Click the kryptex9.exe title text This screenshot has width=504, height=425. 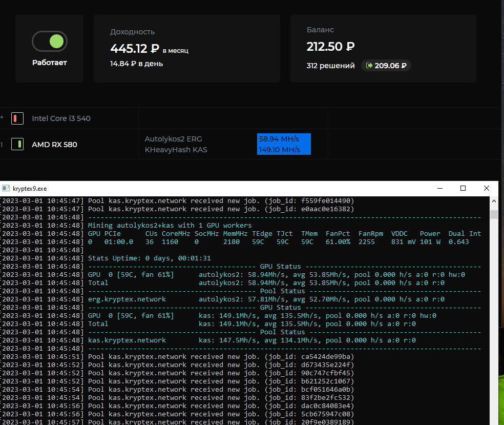[30, 189]
